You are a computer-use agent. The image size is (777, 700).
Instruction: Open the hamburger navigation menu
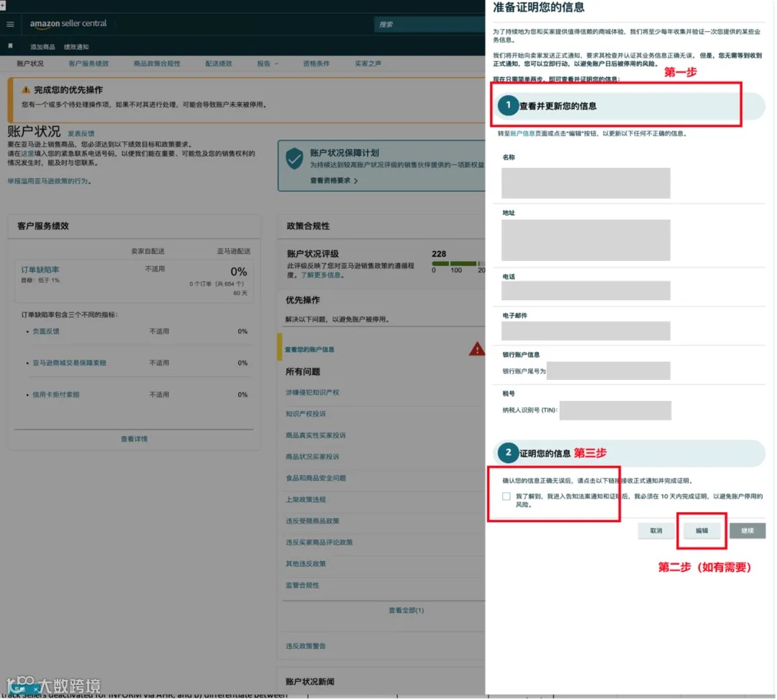tap(10, 24)
